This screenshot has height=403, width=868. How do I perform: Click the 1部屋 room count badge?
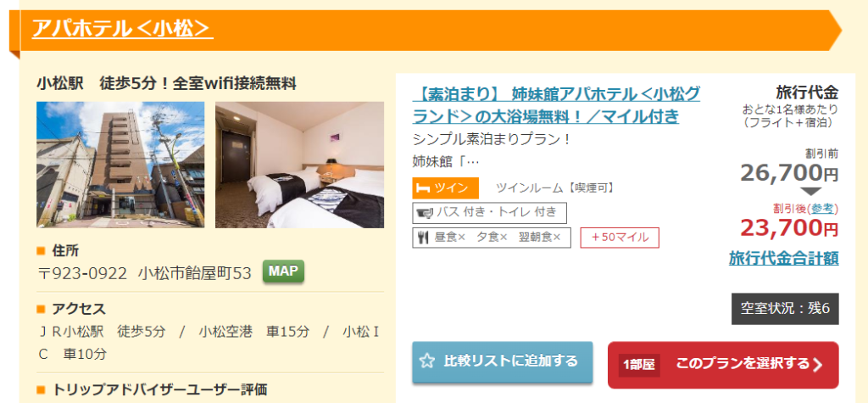click(x=639, y=365)
